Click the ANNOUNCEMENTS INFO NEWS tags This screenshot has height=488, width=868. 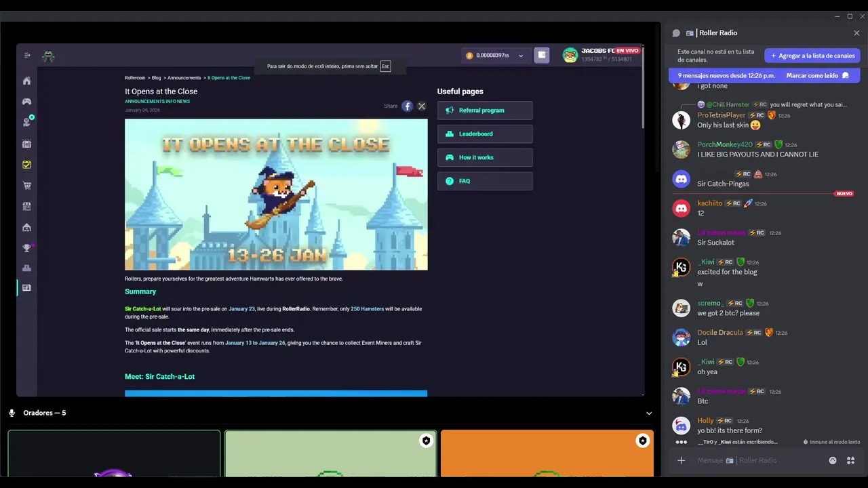click(x=157, y=102)
